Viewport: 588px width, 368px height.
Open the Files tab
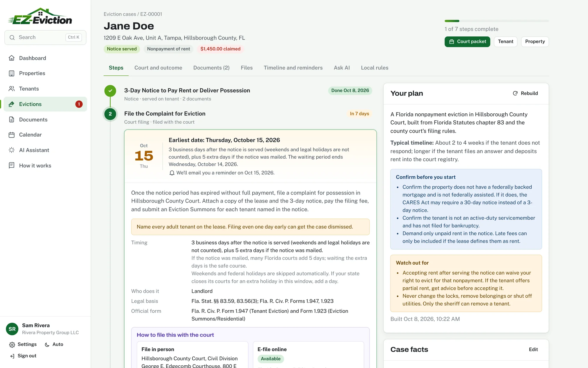coord(247,68)
